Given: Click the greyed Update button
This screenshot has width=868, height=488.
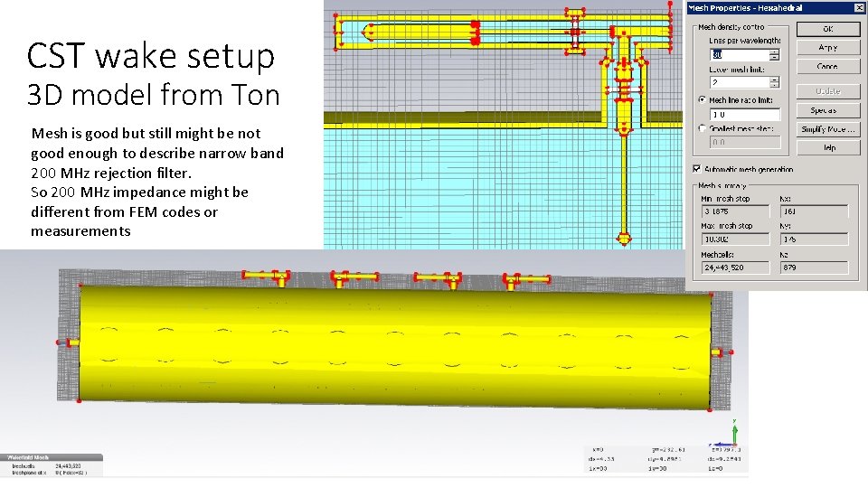Looking at the screenshot, I should coord(827,91).
